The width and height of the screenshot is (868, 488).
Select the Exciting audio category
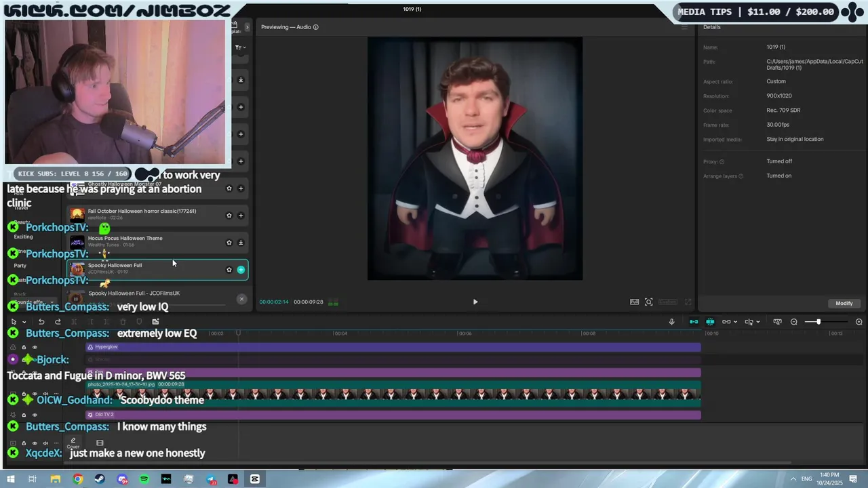coord(23,237)
